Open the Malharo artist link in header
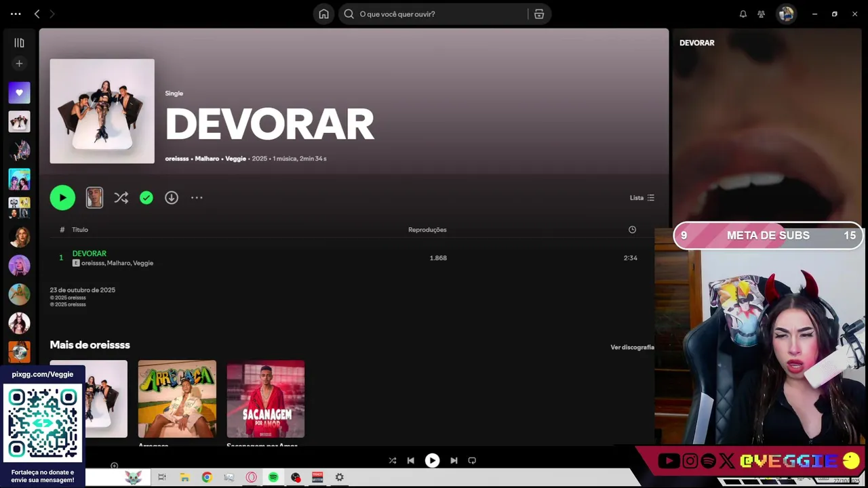The width and height of the screenshot is (868, 488). pos(207,159)
